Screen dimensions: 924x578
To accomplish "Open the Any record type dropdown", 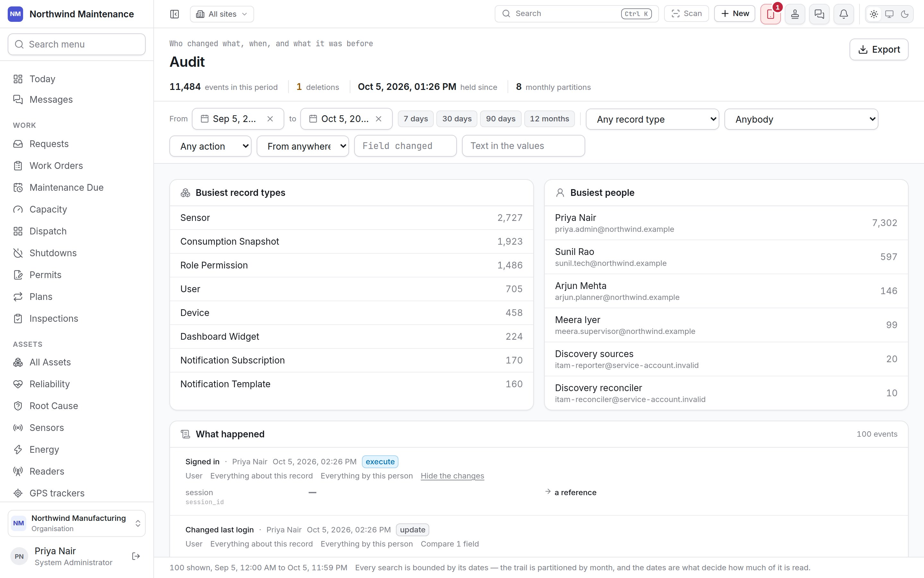I will (653, 119).
